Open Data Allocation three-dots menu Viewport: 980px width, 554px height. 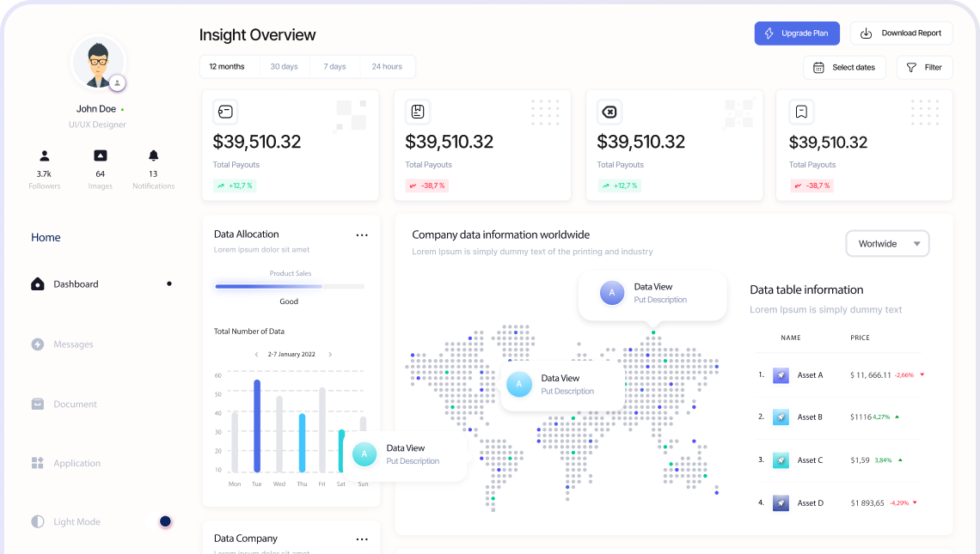[362, 234]
